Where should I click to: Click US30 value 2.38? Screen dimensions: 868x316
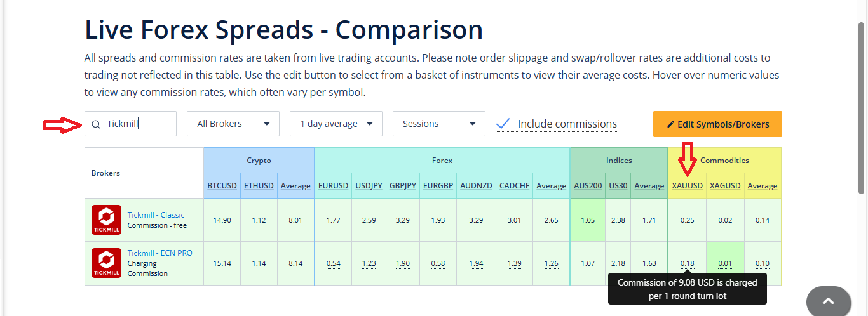[618, 220]
